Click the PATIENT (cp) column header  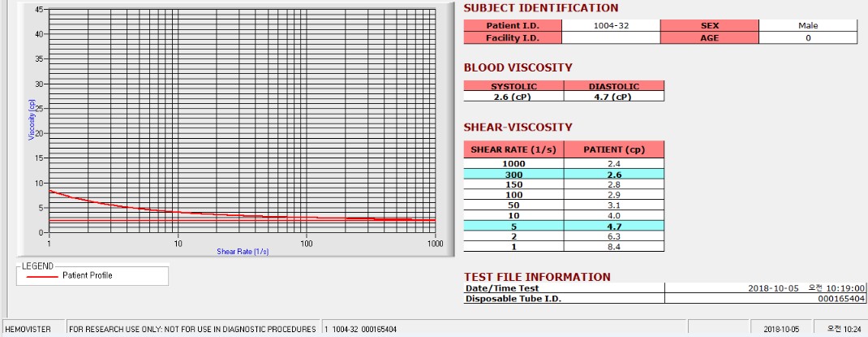tap(614, 149)
